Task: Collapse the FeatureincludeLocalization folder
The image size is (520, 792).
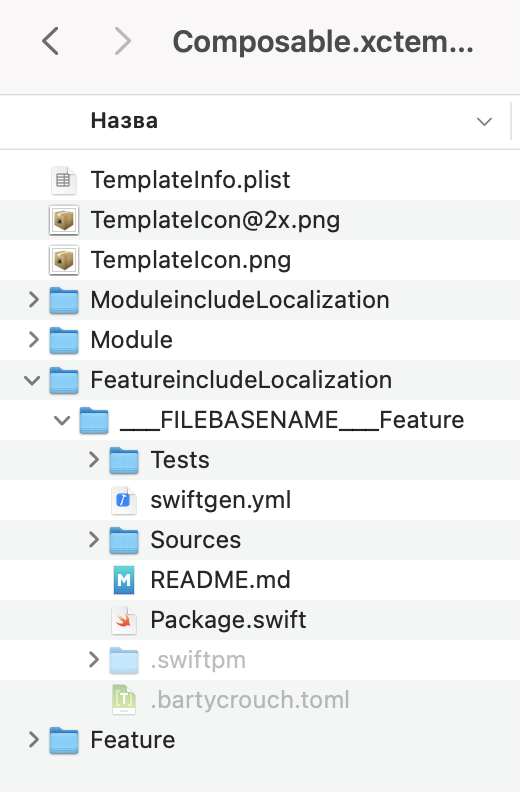Action: 32,380
